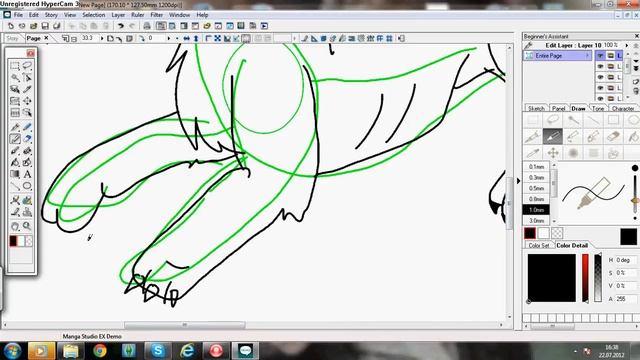Select the Text (A) tool
640x360 pixels.
coord(27,174)
